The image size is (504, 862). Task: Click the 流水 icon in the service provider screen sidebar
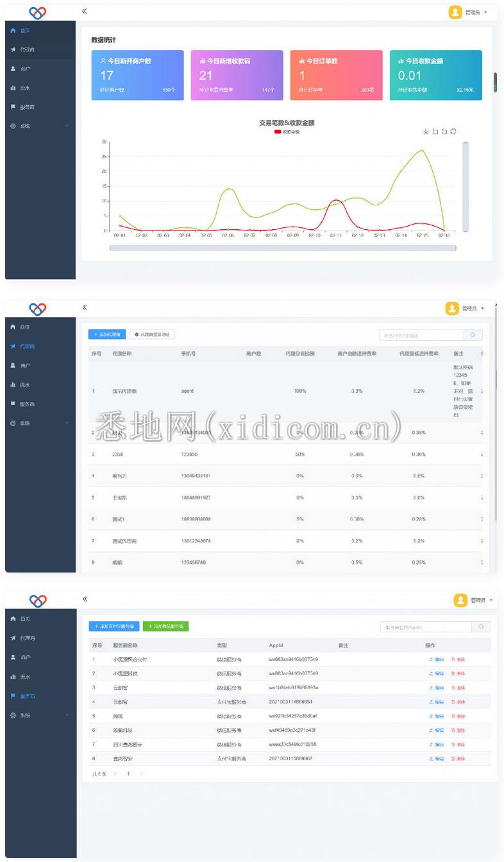(13, 677)
